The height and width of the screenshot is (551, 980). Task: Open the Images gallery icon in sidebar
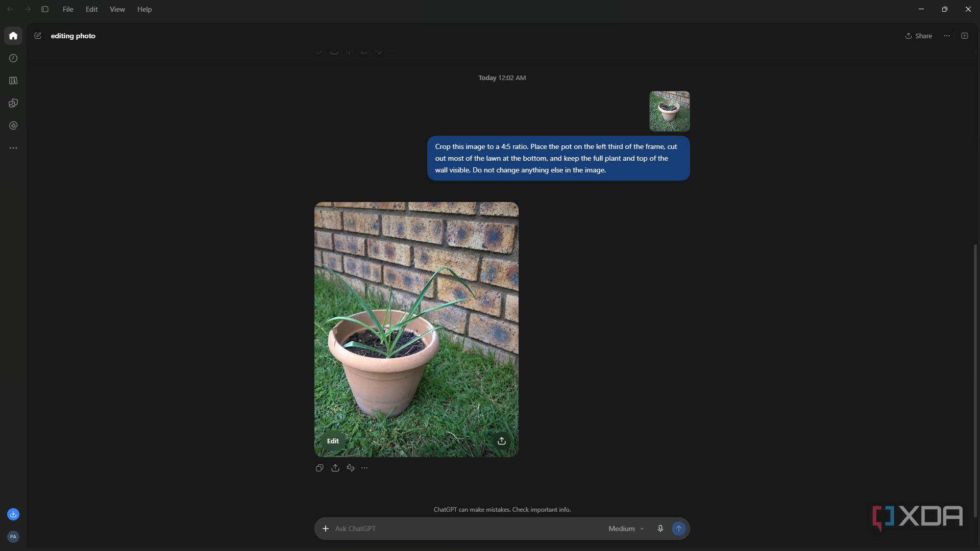(13, 103)
